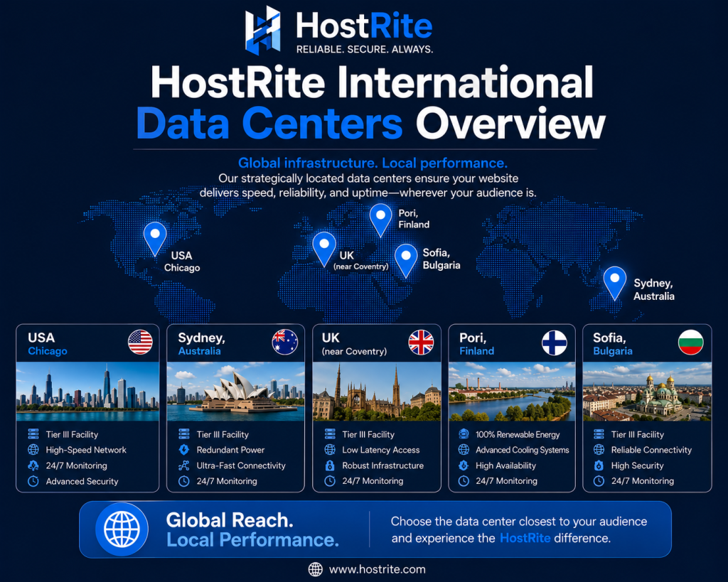Click the USA flag icon
The image size is (728, 582).
coord(140,342)
